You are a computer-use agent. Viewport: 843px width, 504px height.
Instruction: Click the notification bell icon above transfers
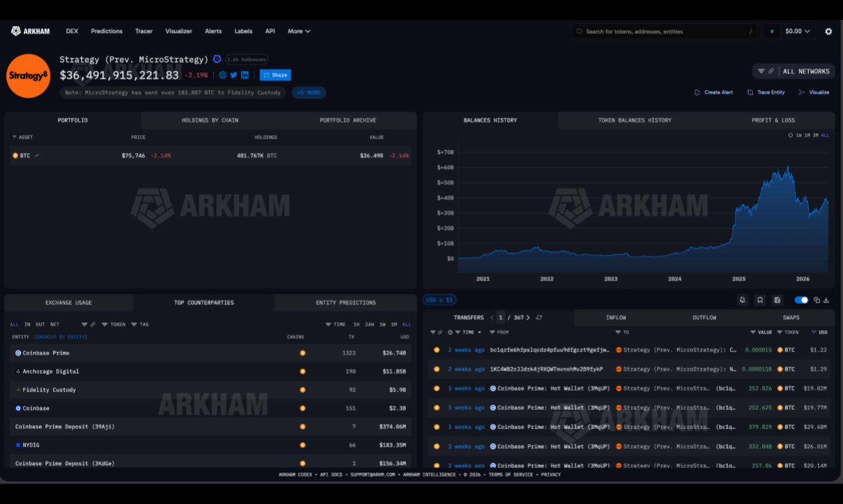[x=743, y=300]
